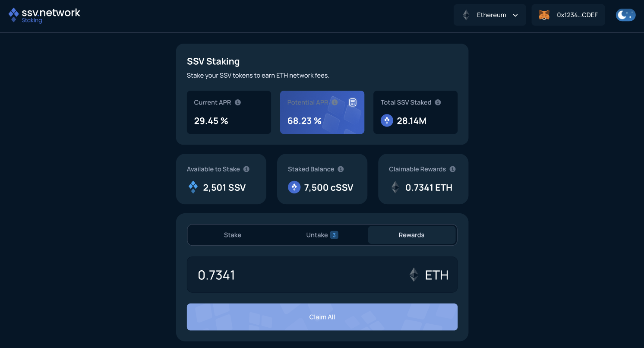The width and height of the screenshot is (644, 348).
Task: Click the Available to Stake info icon
Action: point(246,169)
